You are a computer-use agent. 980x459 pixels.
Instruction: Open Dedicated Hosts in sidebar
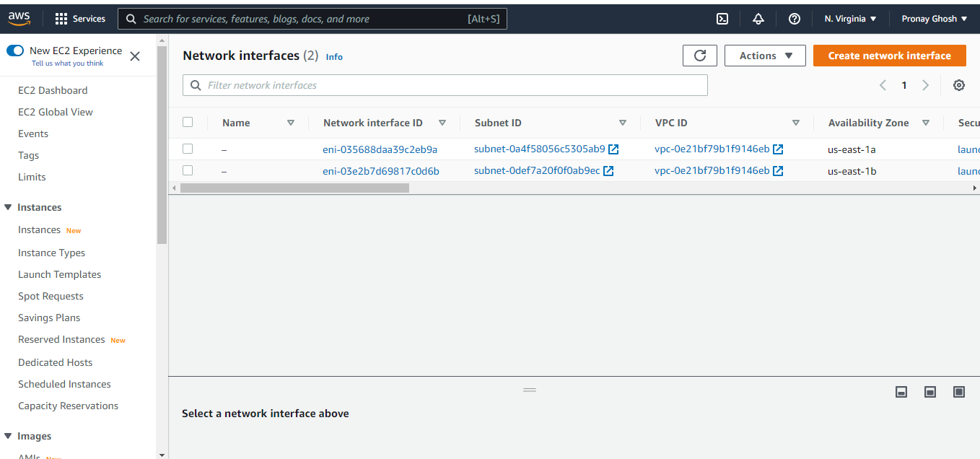55,362
